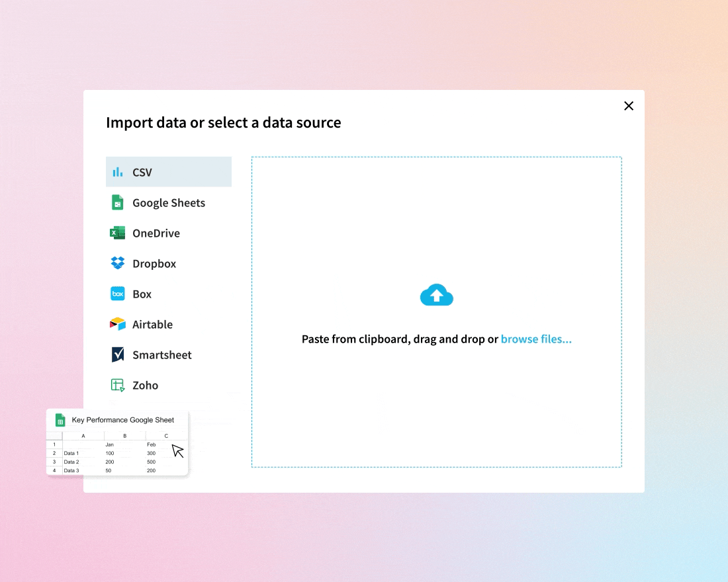Choose the Smartsheet source option
Viewport: 728px width, 582px height.
click(169, 354)
